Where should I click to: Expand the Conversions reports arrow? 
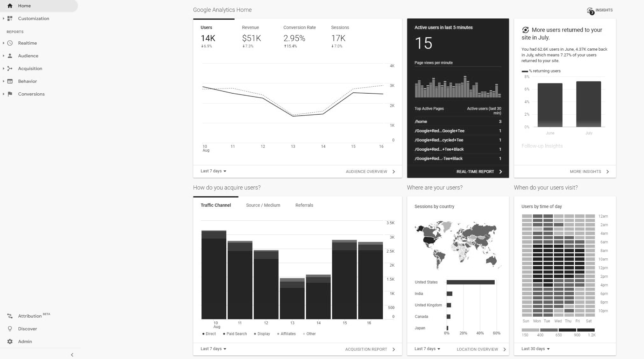pyautogui.click(x=4, y=94)
